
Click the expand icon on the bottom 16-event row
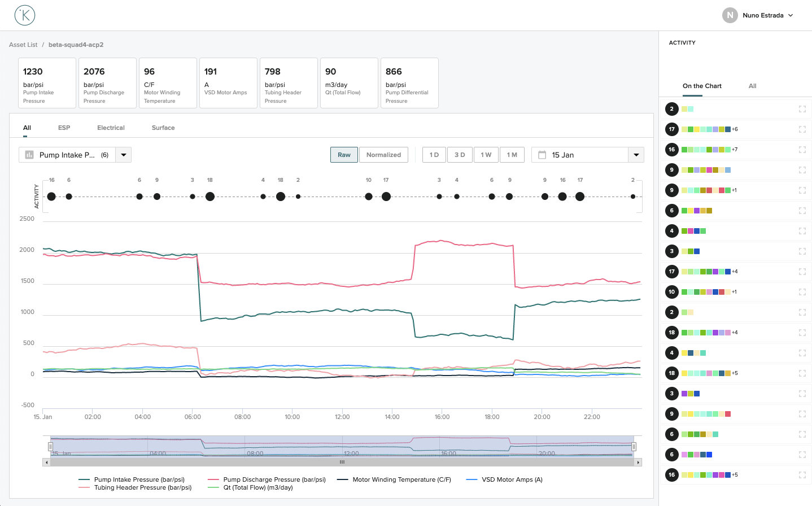[x=802, y=474]
